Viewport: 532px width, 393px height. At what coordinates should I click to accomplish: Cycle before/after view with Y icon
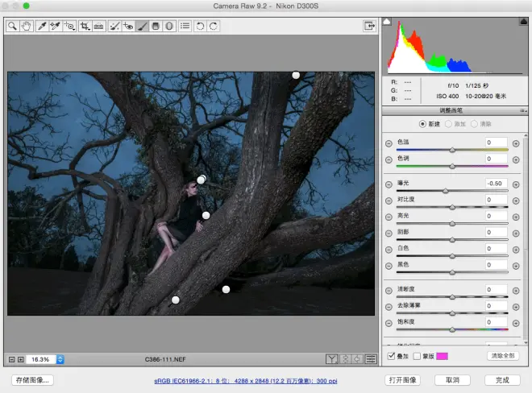pyautogui.click(x=331, y=359)
